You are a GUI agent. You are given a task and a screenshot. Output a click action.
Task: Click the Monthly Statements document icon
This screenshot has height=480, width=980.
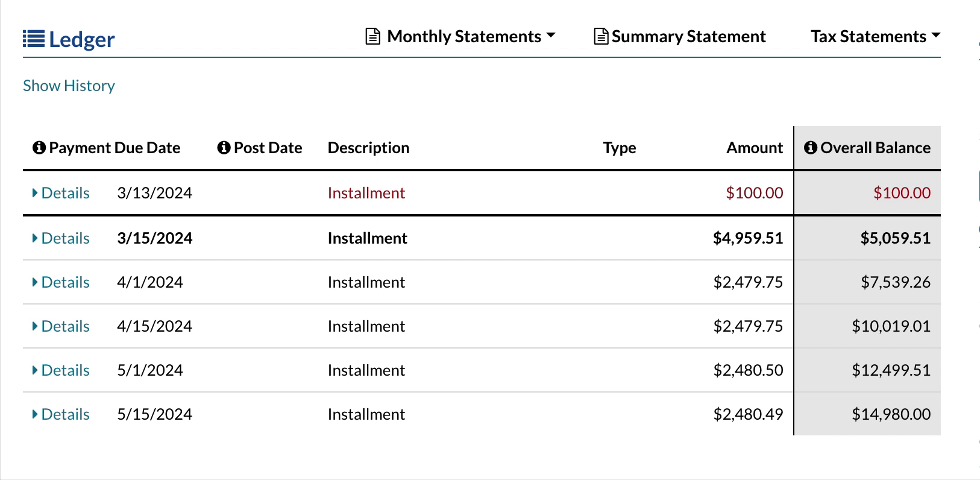(x=373, y=37)
